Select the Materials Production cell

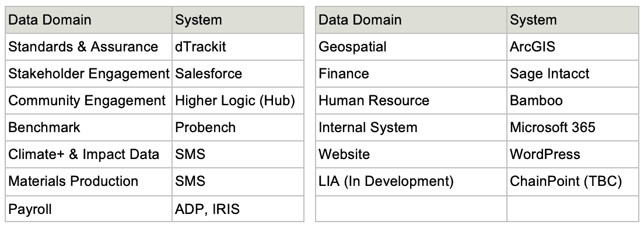(x=89, y=181)
